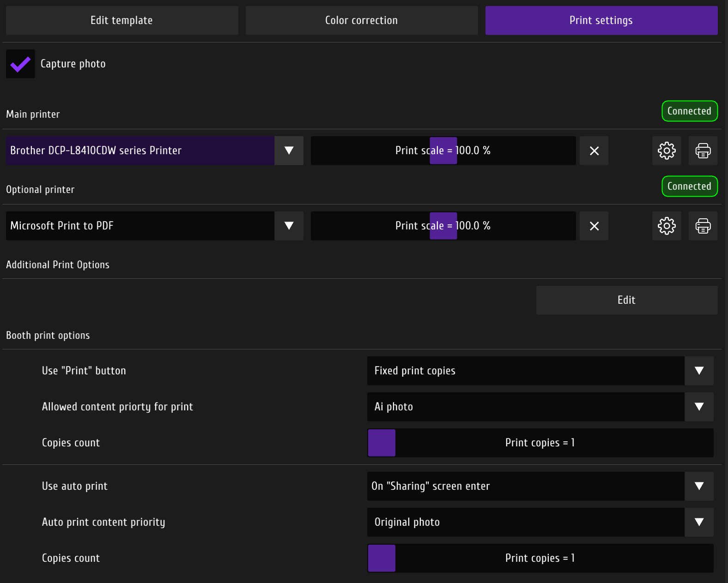The width and height of the screenshot is (728, 583).
Task: Expand the Microsoft Print to PDF dropdown
Action: click(289, 226)
